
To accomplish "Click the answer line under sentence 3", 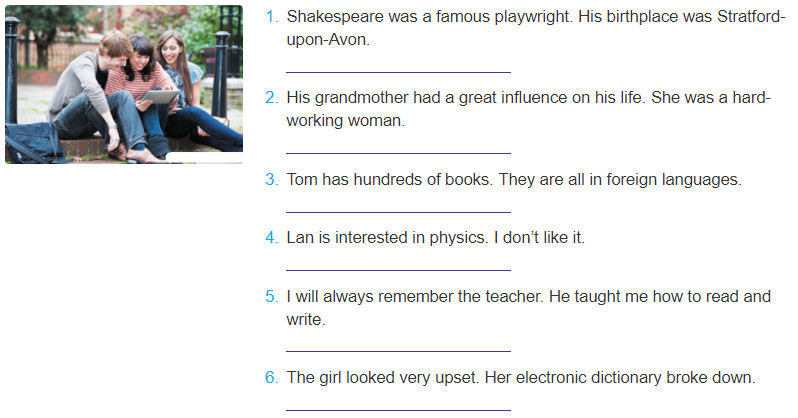I will (398, 212).
